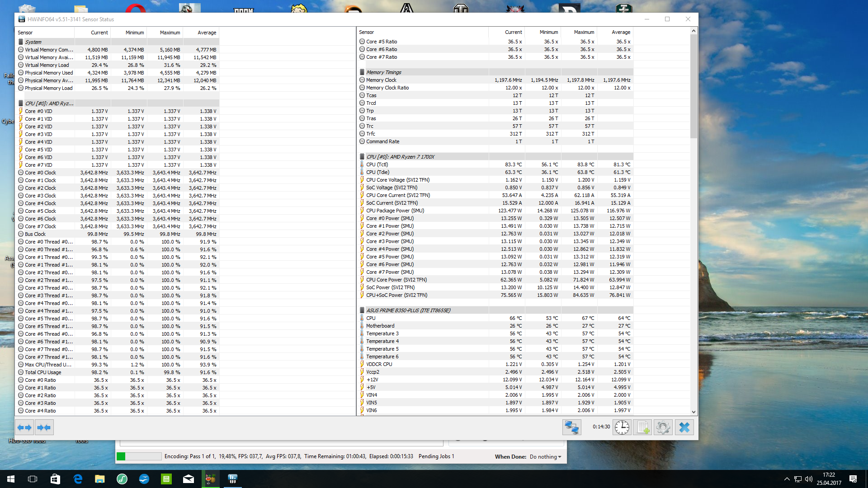
Task: Switch to HandBrake on the taskbar
Action: click(211, 479)
